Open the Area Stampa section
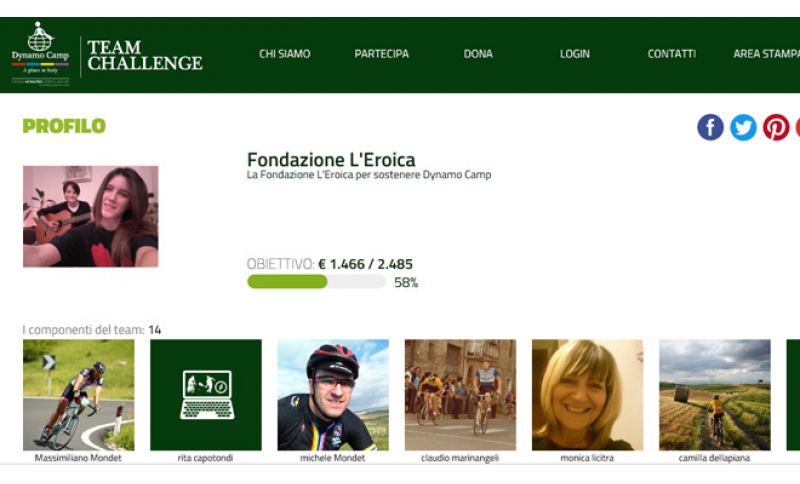This screenshot has height=484, width=800. tap(766, 54)
